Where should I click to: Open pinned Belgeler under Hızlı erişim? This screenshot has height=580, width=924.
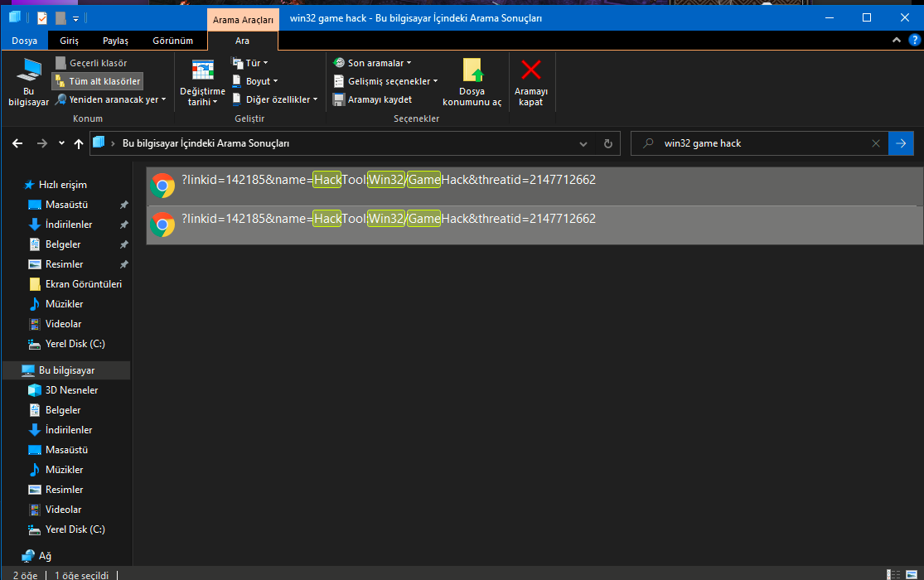point(56,244)
